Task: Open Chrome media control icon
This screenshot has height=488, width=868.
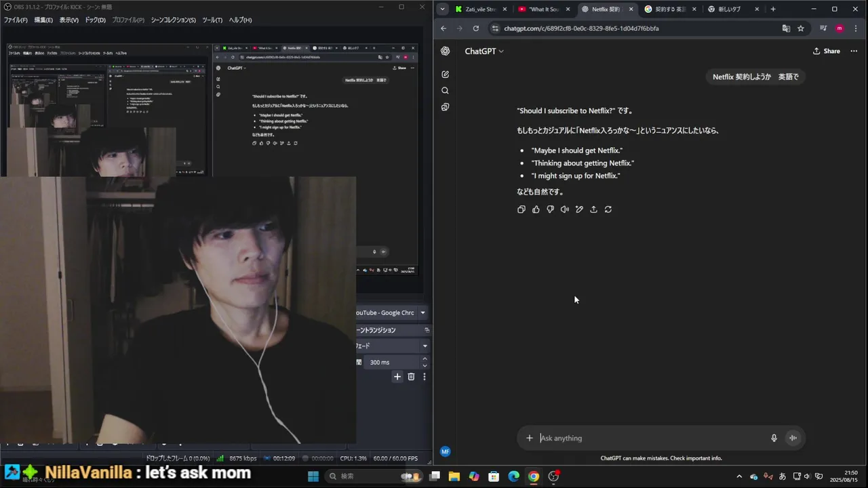Action: 823,28
